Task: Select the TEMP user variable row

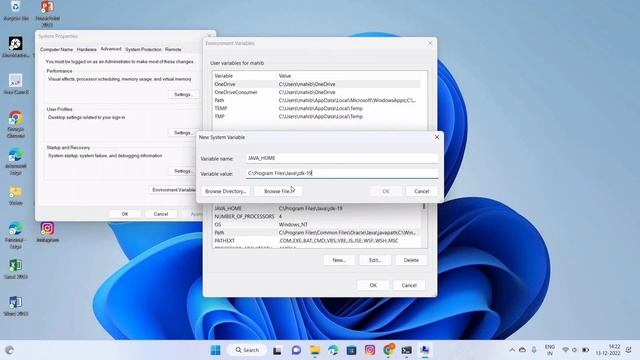Action: (316, 109)
